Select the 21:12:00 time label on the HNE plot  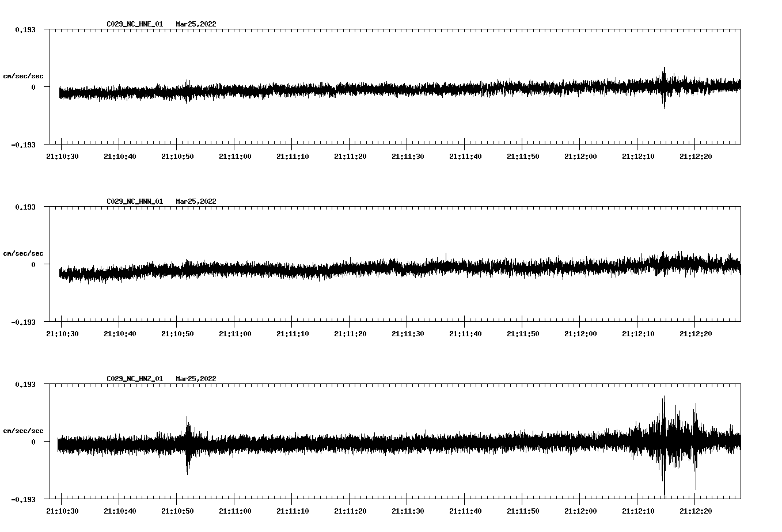coord(580,157)
